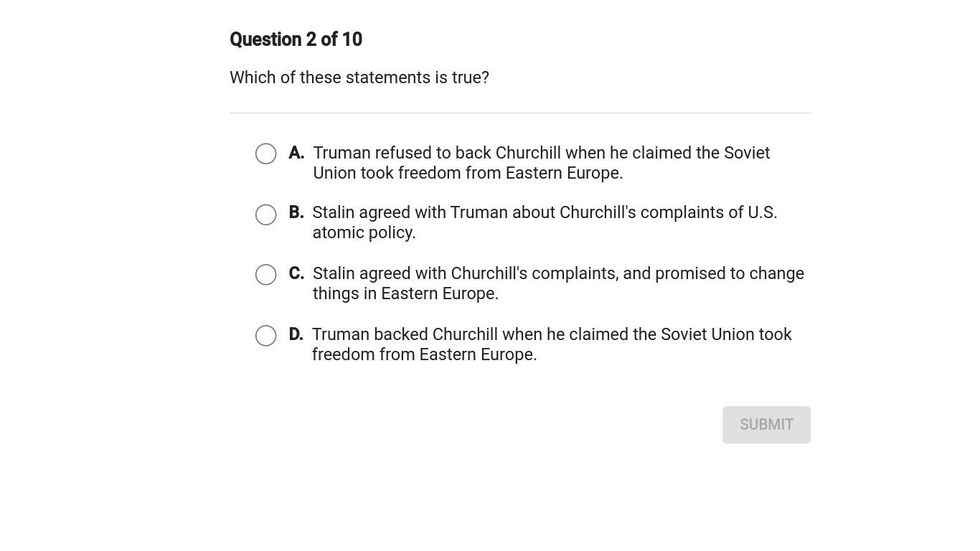Image resolution: width=980 pixels, height=551 pixels.
Task: Click the bold letter A label
Action: [x=296, y=153]
